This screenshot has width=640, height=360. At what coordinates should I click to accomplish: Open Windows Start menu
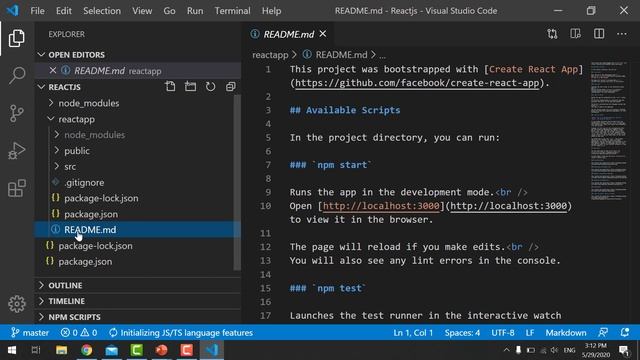(12, 350)
